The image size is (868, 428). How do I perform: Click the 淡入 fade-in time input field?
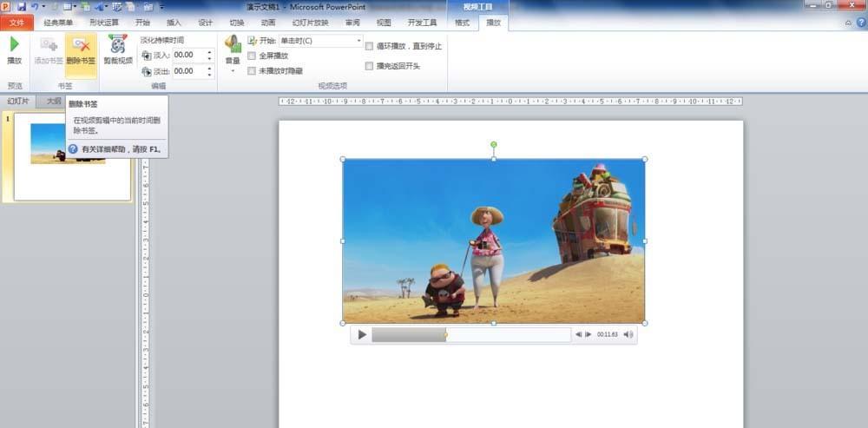coord(188,55)
